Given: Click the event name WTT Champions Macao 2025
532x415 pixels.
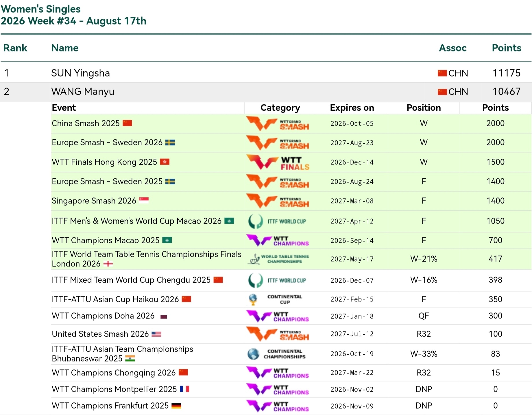Looking at the screenshot, I should coord(106,240).
